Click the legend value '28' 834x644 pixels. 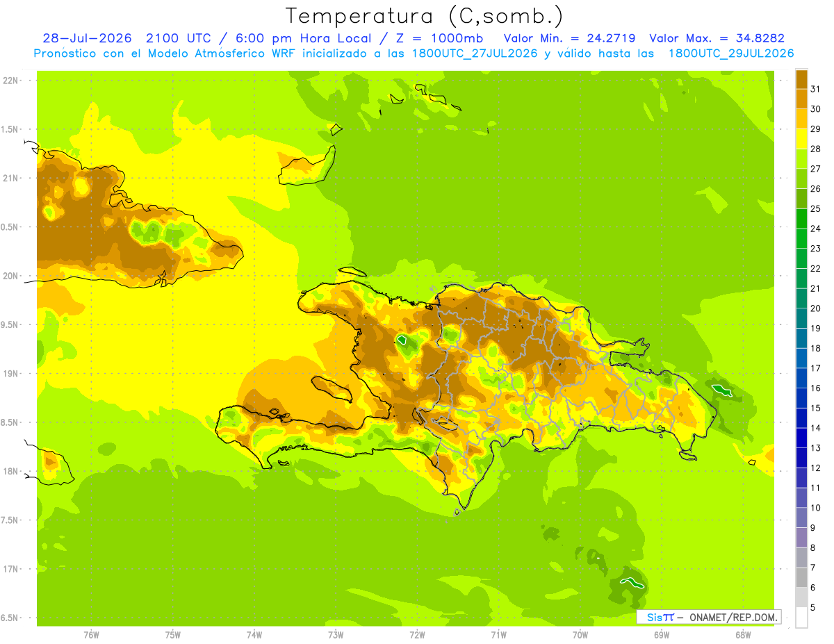coord(815,149)
